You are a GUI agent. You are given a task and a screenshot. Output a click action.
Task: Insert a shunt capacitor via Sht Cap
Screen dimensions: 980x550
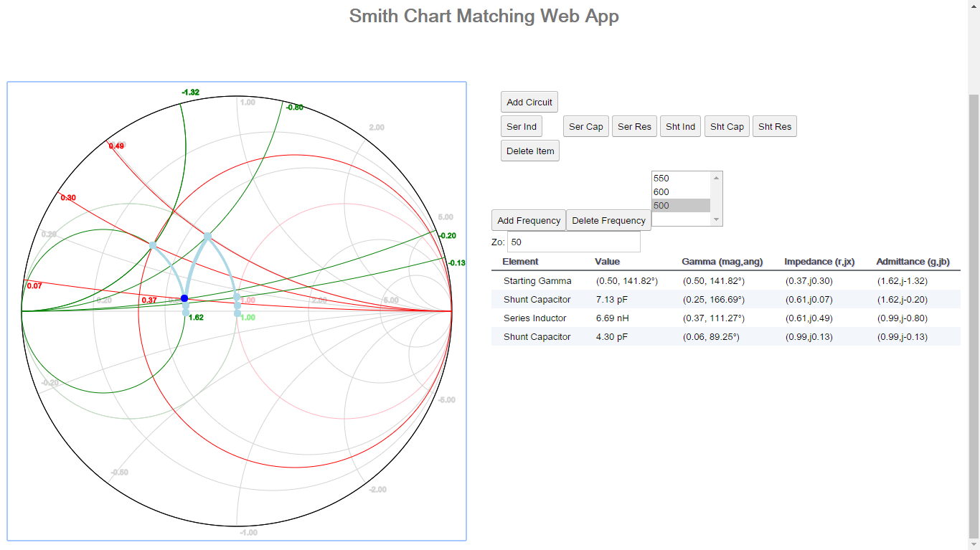727,126
